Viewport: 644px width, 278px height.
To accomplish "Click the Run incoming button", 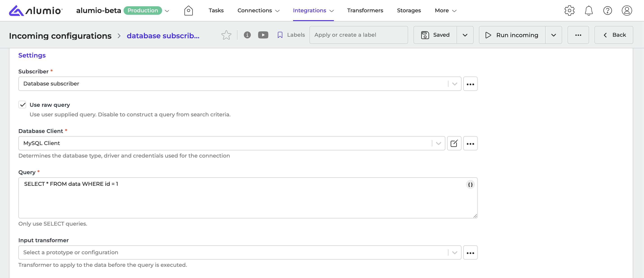I will (512, 35).
